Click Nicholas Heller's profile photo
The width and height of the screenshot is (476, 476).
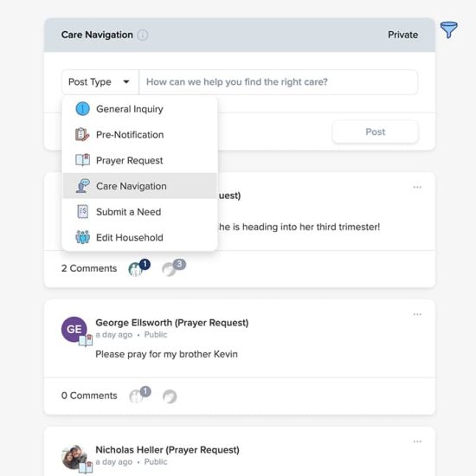pos(74,457)
